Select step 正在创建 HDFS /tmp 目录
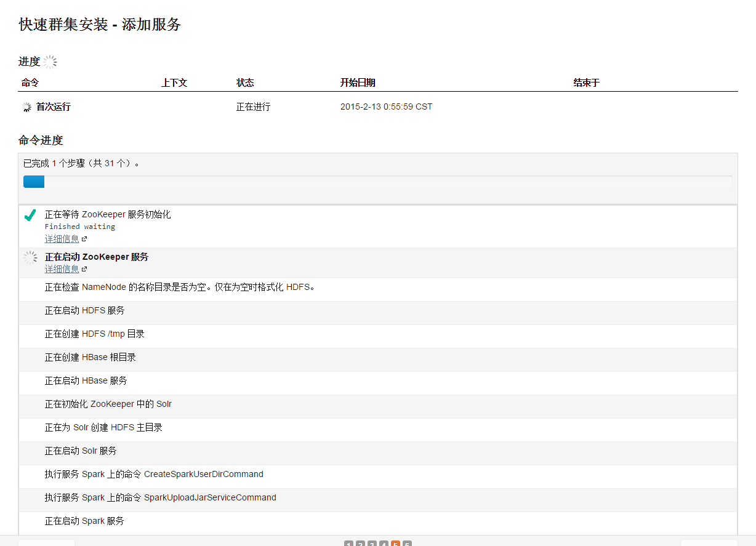The height and width of the screenshot is (546, 756). point(95,334)
